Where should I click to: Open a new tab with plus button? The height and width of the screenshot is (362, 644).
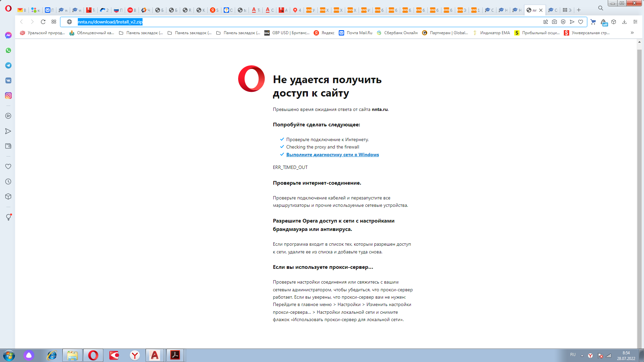point(579,10)
